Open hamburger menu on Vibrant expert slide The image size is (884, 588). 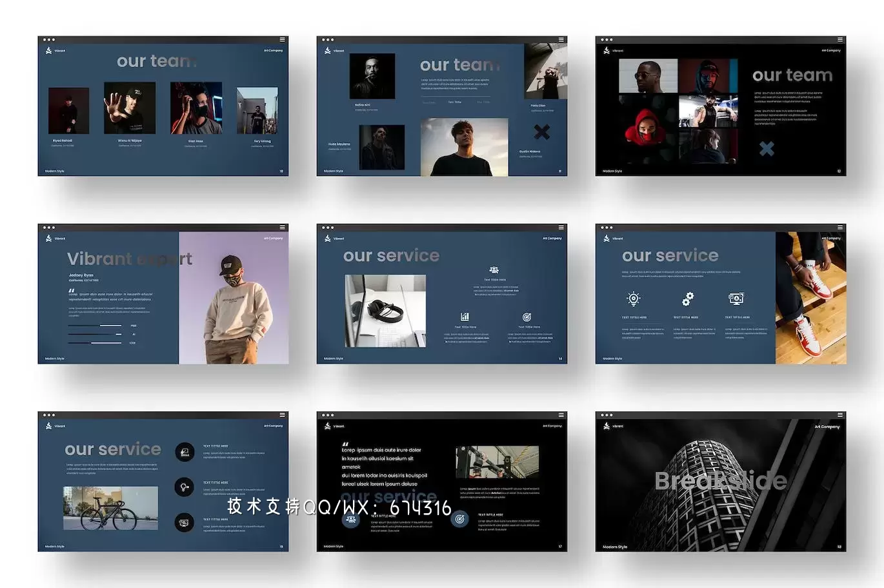point(282,227)
